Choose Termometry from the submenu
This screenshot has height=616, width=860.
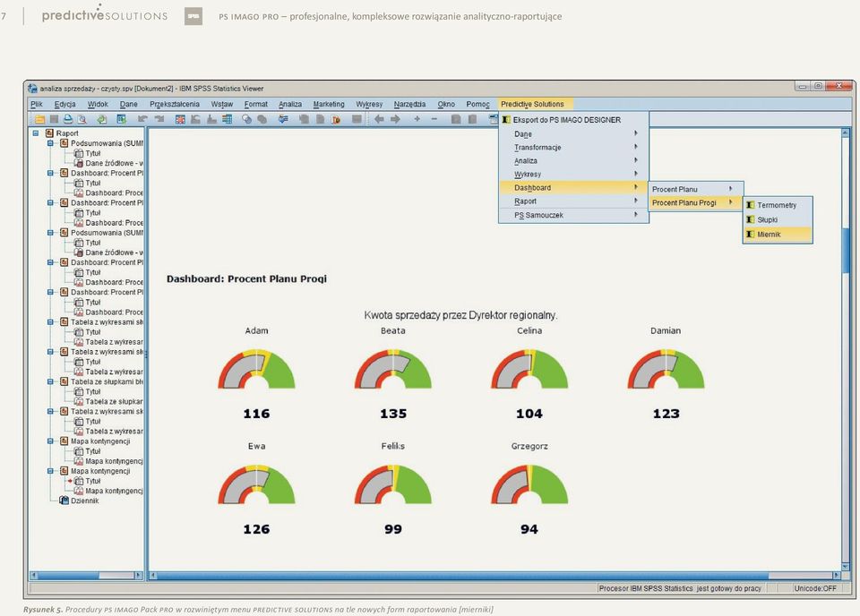pyautogui.click(x=778, y=205)
